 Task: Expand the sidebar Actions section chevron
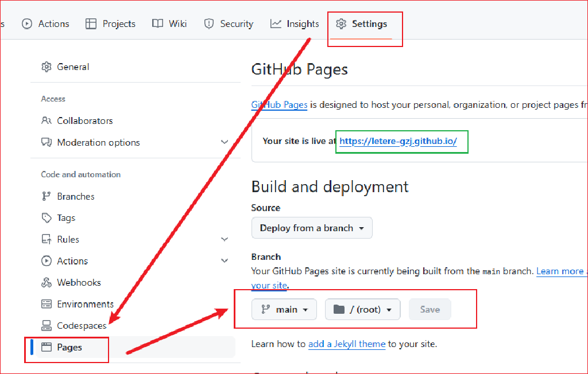tap(225, 261)
